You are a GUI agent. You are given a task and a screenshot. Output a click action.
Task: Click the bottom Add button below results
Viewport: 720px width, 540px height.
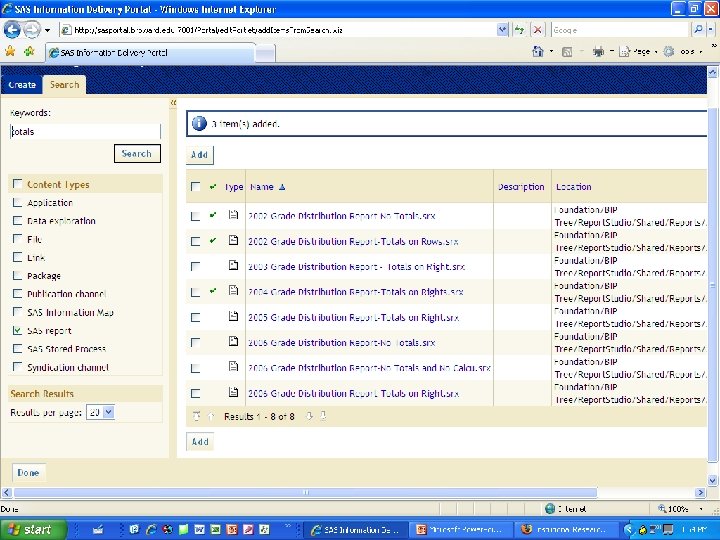click(x=200, y=442)
